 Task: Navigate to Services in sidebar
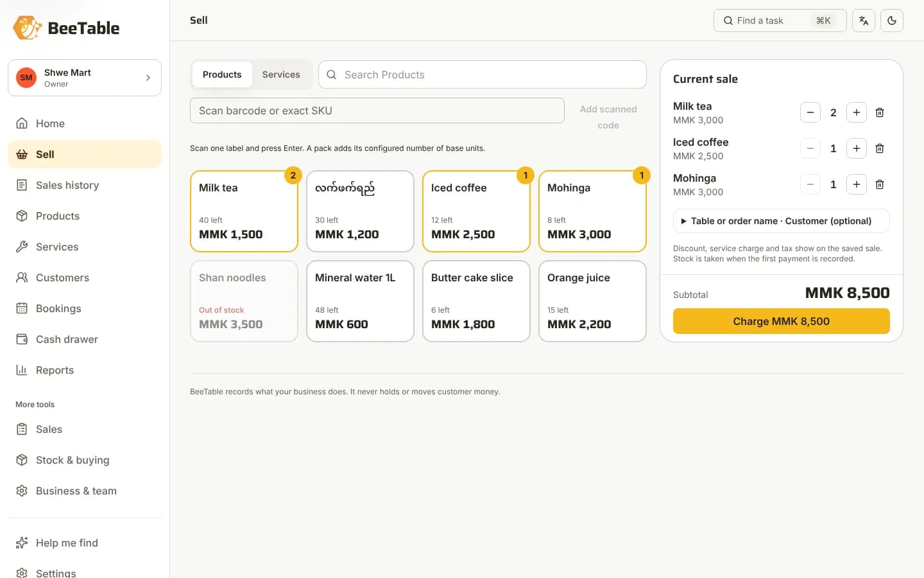point(85,247)
